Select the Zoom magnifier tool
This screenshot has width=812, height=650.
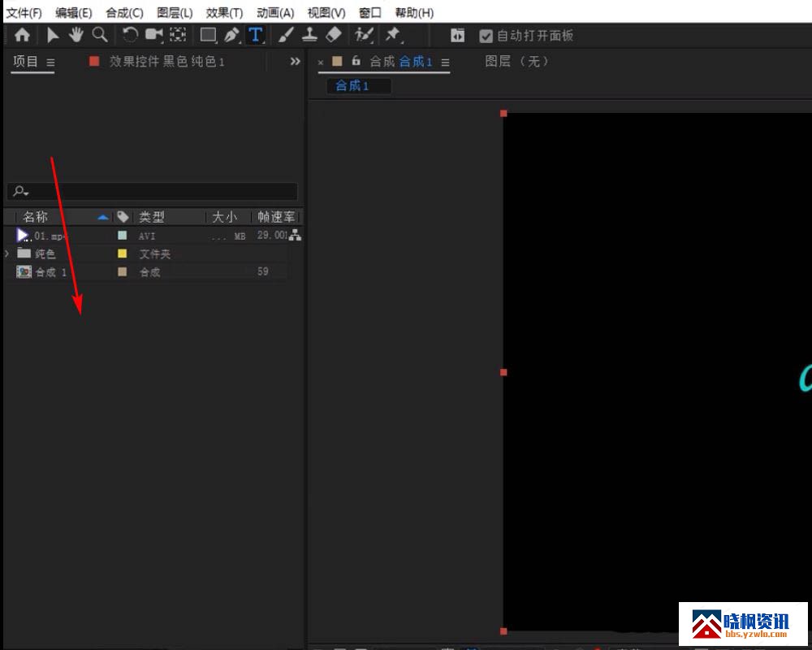tap(100, 35)
